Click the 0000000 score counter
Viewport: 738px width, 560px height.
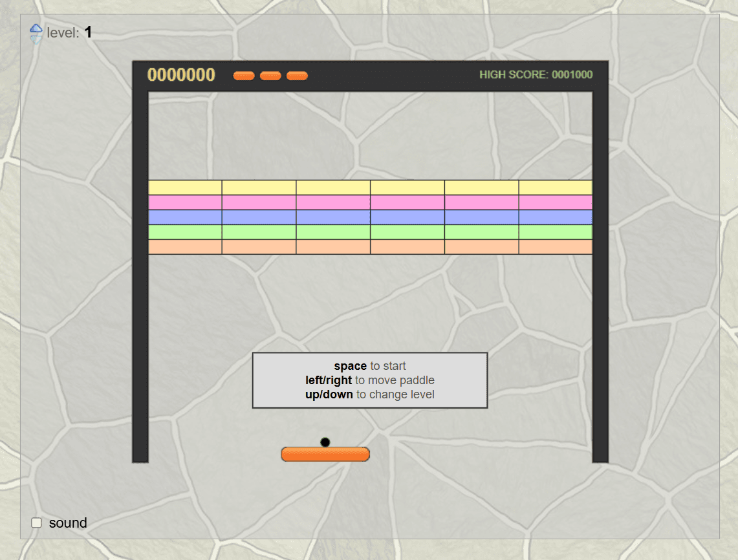pyautogui.click(x=181, y=75)
